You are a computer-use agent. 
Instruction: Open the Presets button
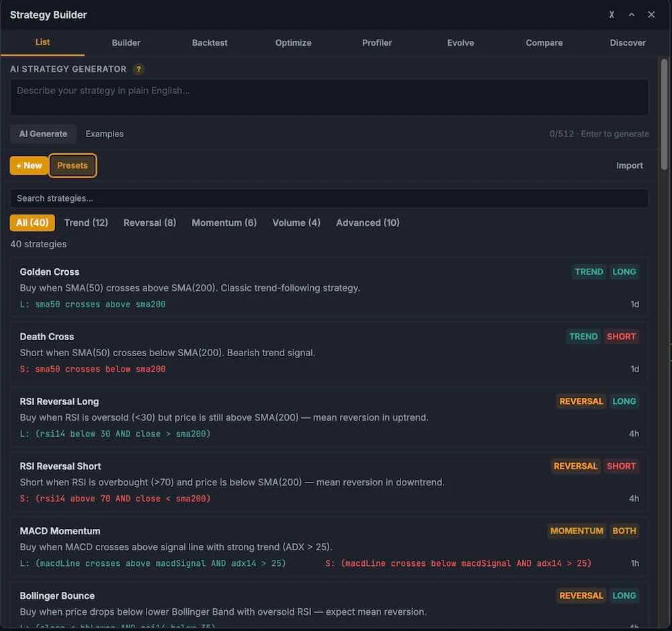pos(73,165)
